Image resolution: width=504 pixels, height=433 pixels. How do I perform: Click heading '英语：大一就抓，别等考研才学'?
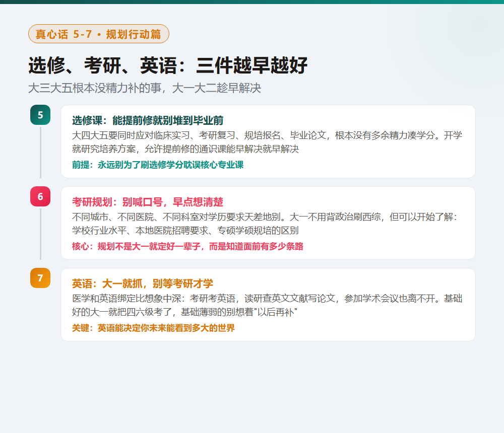pos(143,283)
